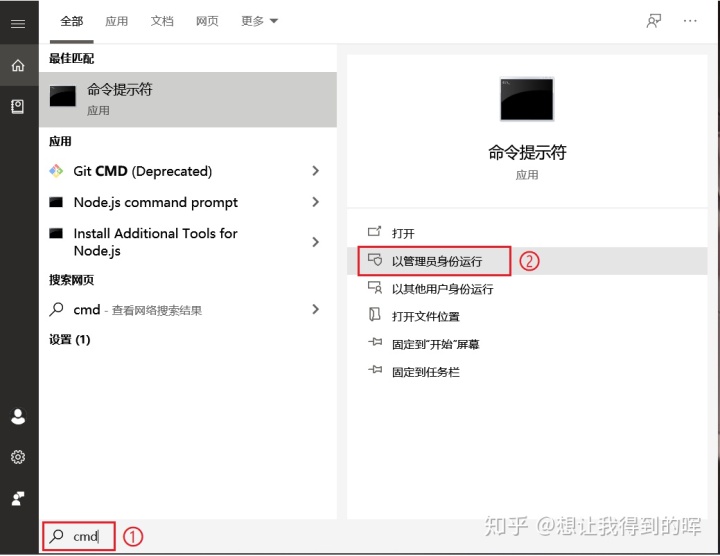
Task: Click the run as administrator shield icon
Action: [375, 260]
